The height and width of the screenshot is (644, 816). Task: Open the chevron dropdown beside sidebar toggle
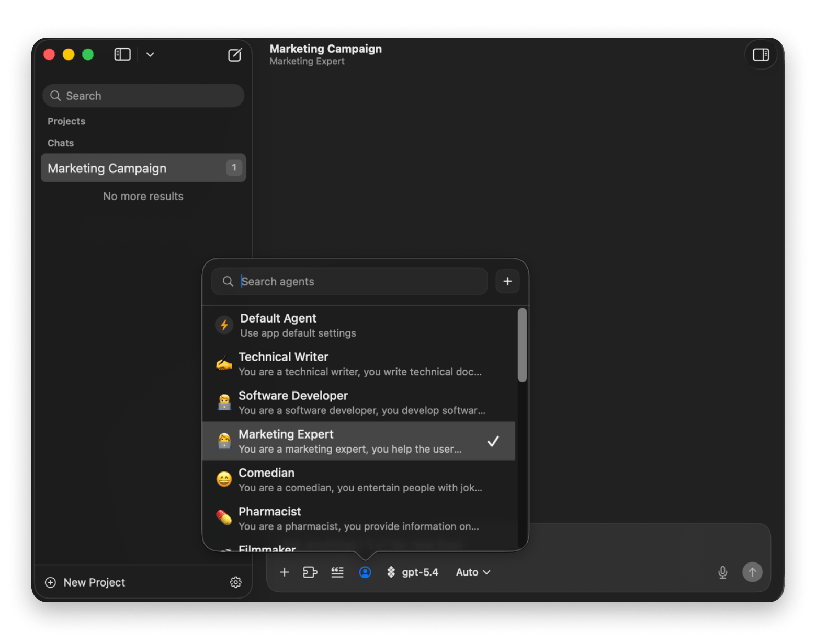coord(150,54)
